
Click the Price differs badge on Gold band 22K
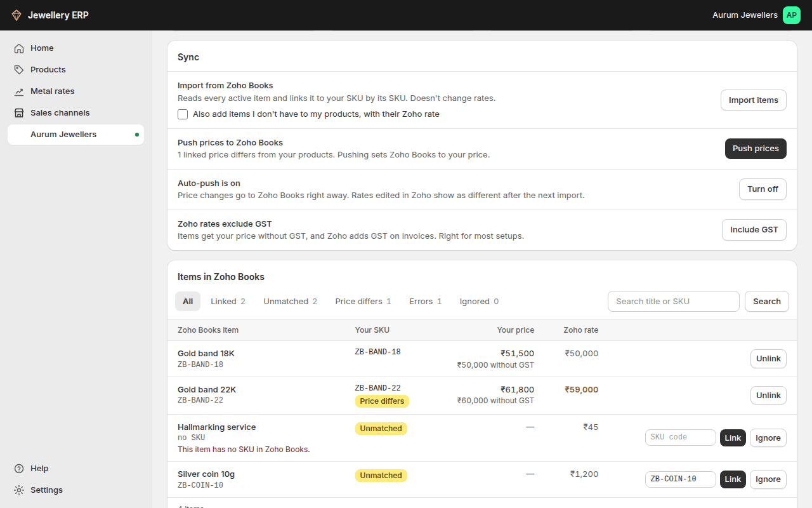(382, 401)
